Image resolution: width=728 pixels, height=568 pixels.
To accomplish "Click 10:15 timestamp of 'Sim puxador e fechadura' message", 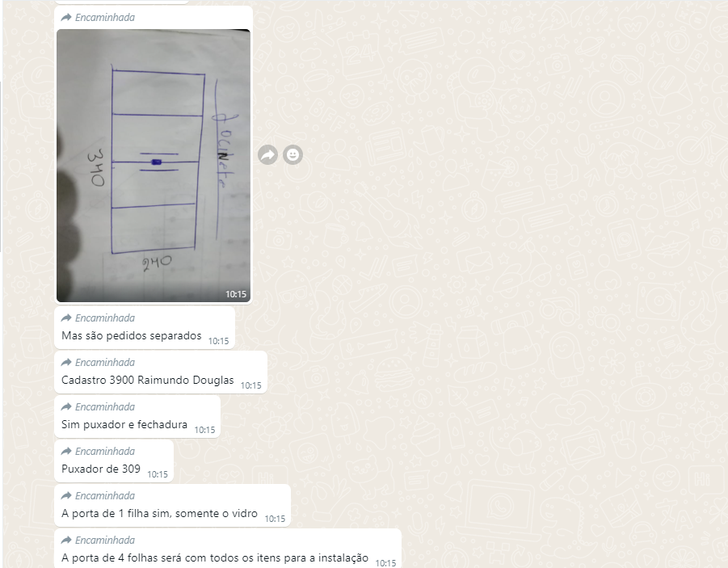I will pyautogui.click(x=204, y=430).
